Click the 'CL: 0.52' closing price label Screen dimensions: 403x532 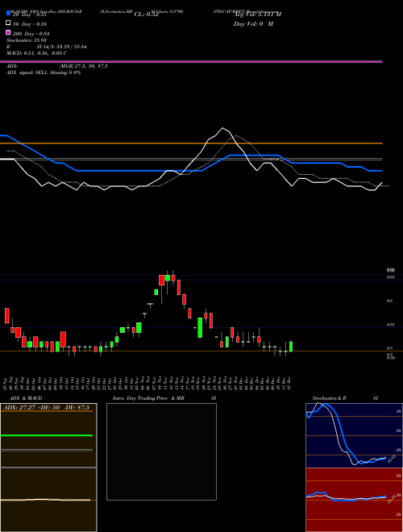point(147,15)
